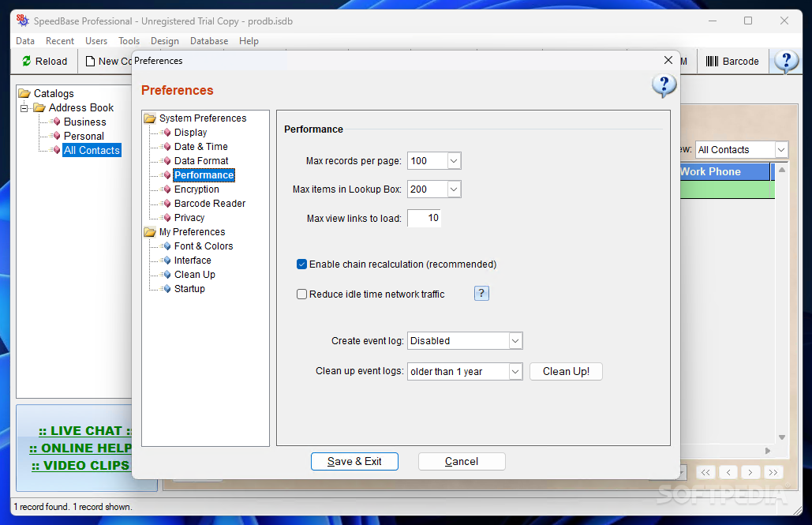Click the My Preferences folder icon

[x=150, y=231]
